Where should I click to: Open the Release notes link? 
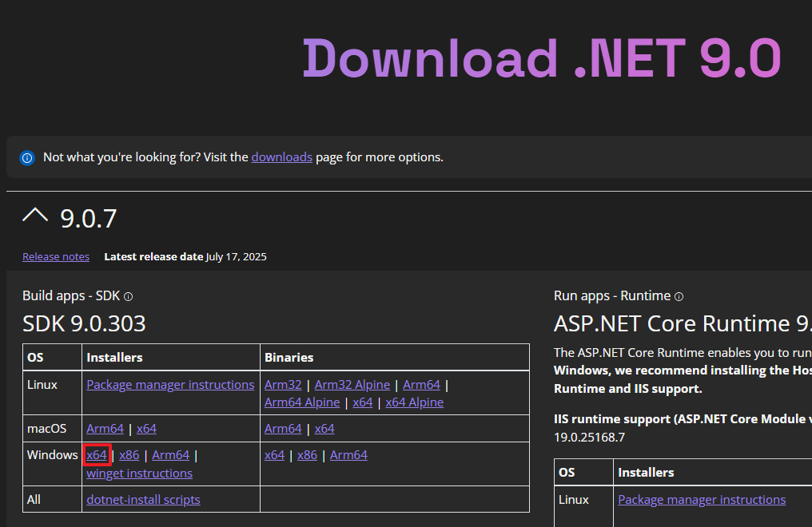tap(56, 256)
